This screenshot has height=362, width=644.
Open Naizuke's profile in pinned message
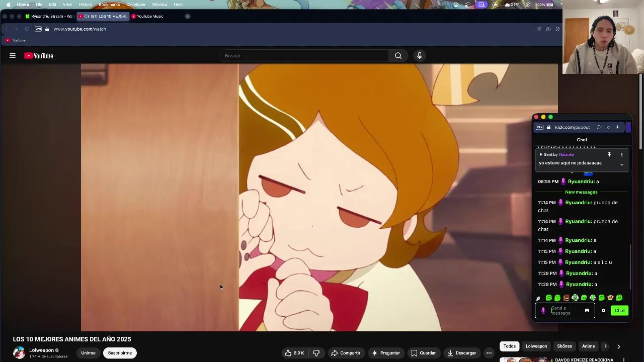click(x=567, y=155)
